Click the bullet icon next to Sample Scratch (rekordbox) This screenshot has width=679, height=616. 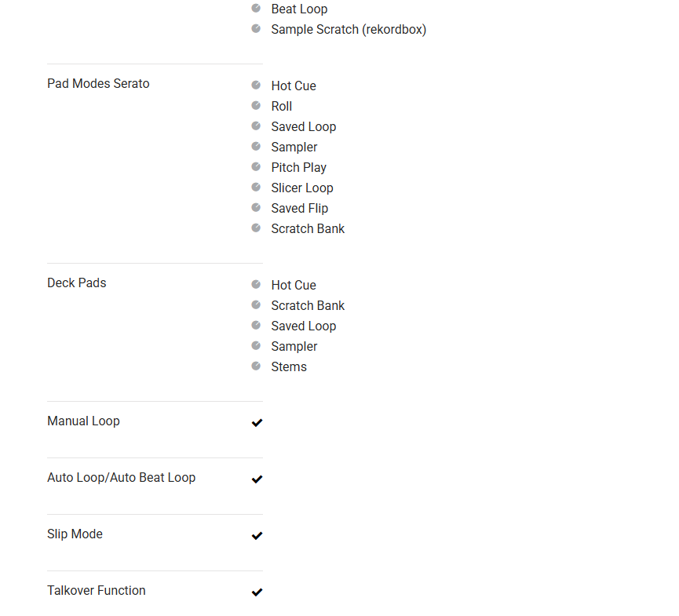pos(256,28)
